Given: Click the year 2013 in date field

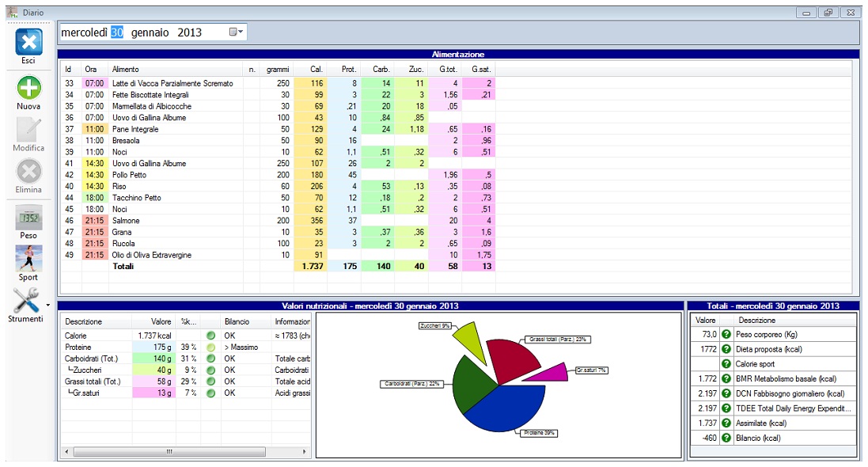Looking at the screenshot, I should pyautogui.click(x=189, y=32).
